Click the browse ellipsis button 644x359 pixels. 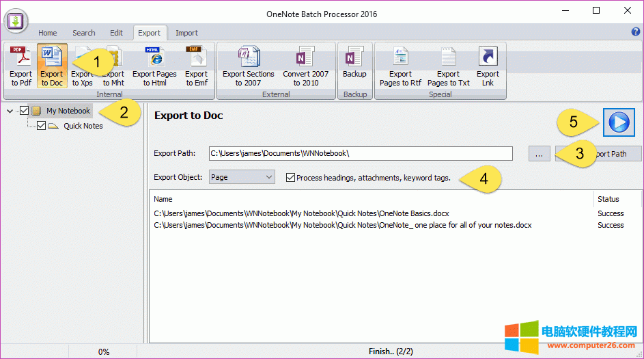538,154
